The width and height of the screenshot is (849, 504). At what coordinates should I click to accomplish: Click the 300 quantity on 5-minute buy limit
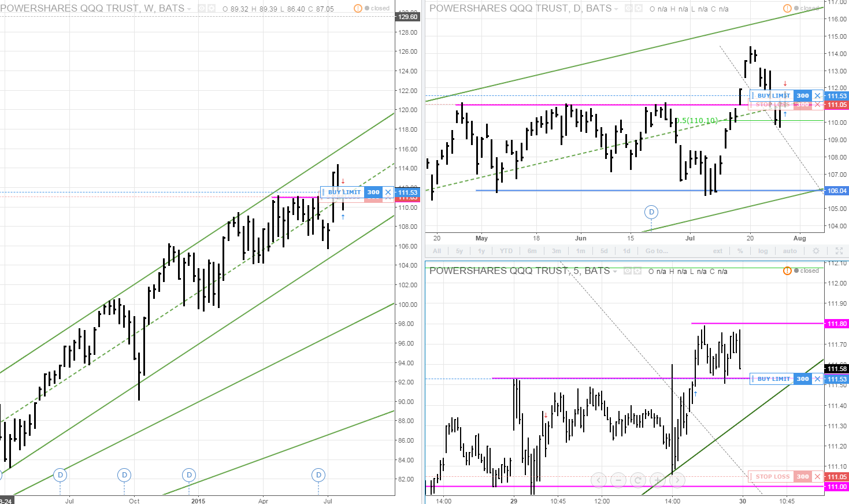point(803,379)
